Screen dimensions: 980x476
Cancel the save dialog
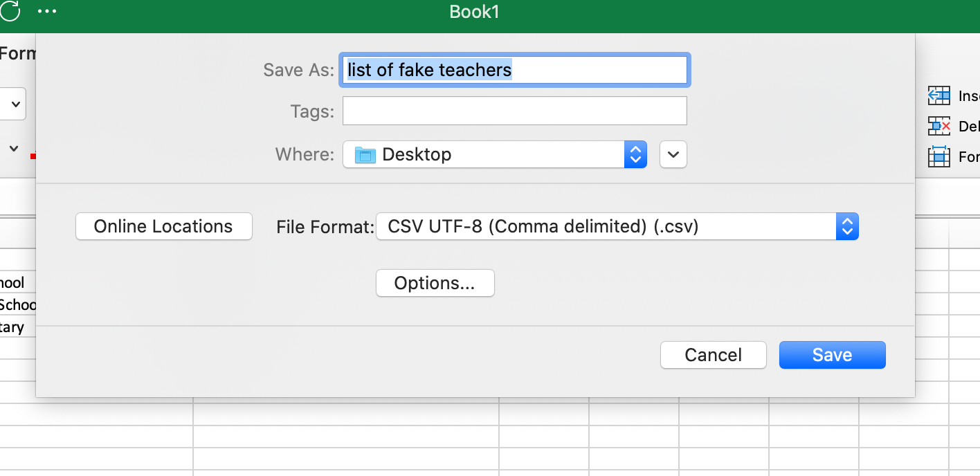tap(713, 355)
